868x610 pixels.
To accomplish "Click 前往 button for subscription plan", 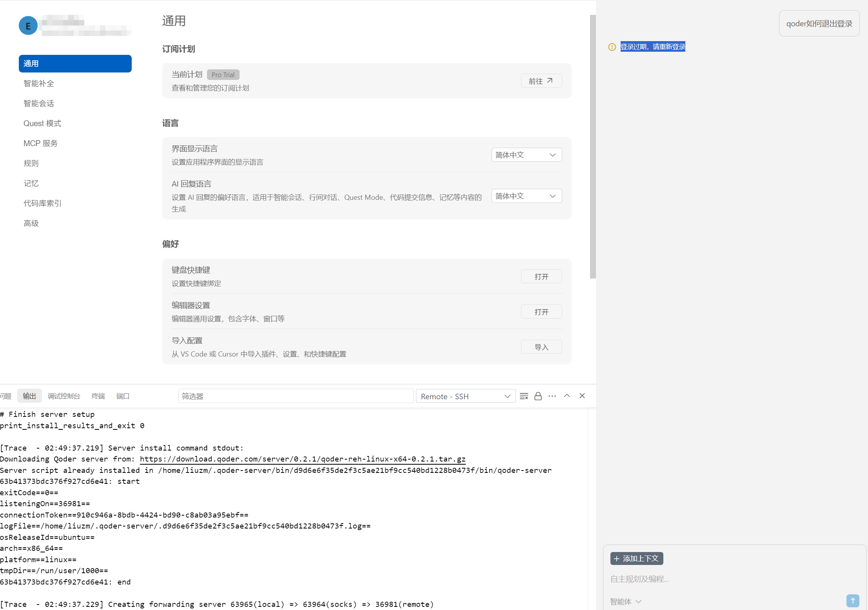I will 541,81.
